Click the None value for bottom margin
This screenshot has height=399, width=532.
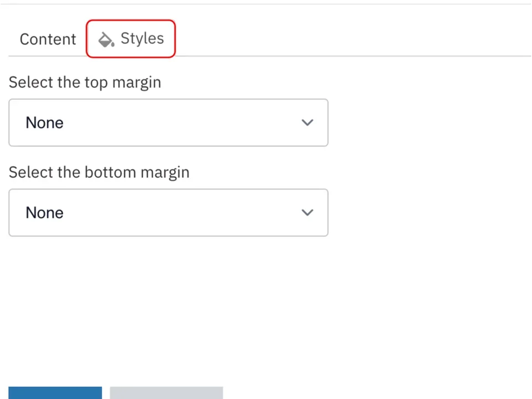coord(44,212)
